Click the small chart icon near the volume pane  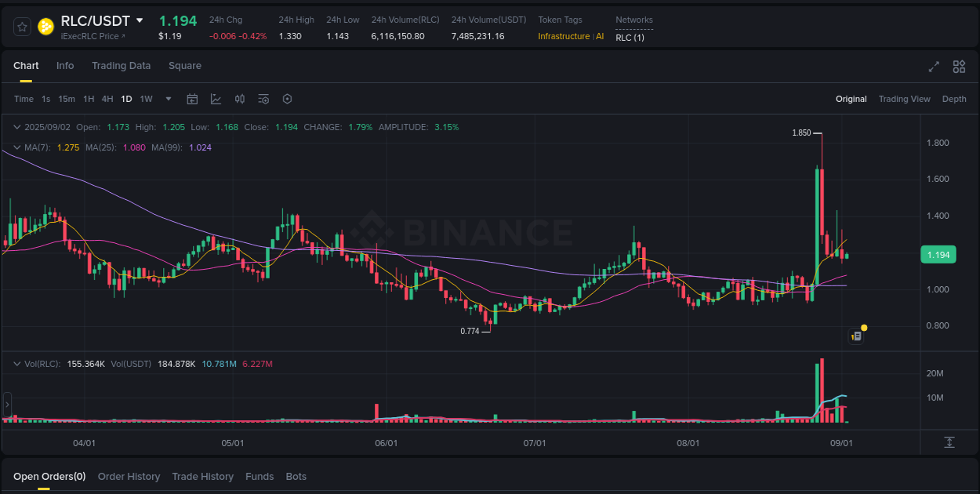tap(855, 336)
